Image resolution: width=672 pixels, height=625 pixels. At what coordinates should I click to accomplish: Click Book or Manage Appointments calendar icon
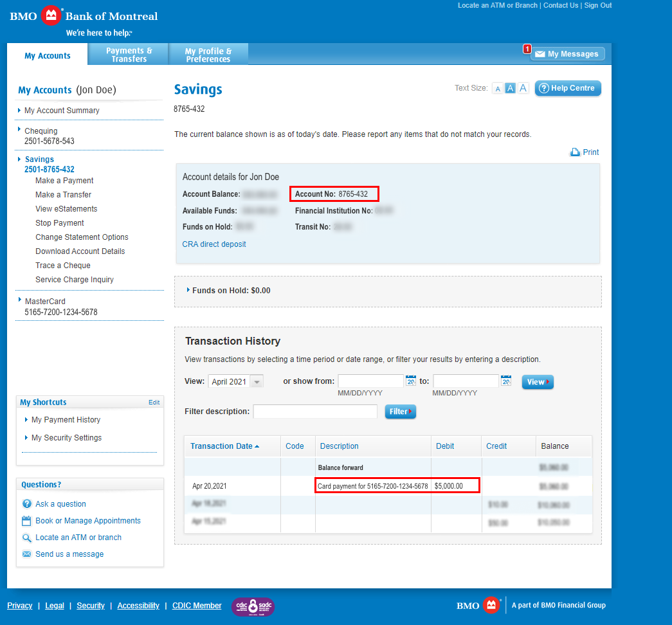pyautogui.click(x=26, y=521)
